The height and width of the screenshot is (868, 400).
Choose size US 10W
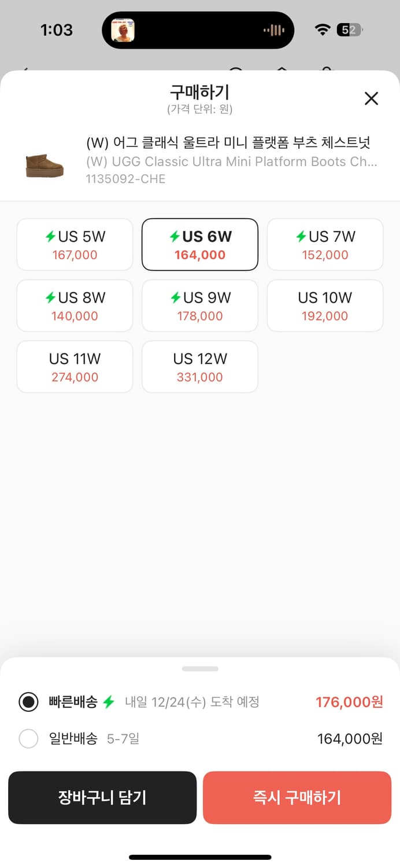(325, 306)
